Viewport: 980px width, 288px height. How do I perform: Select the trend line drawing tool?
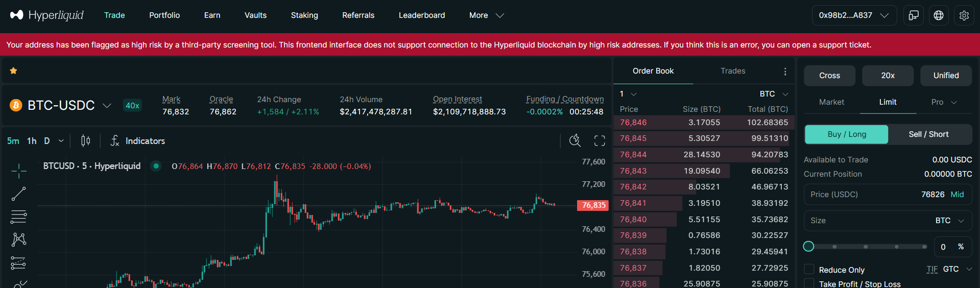pyautogui.click(x=19, y=194)
